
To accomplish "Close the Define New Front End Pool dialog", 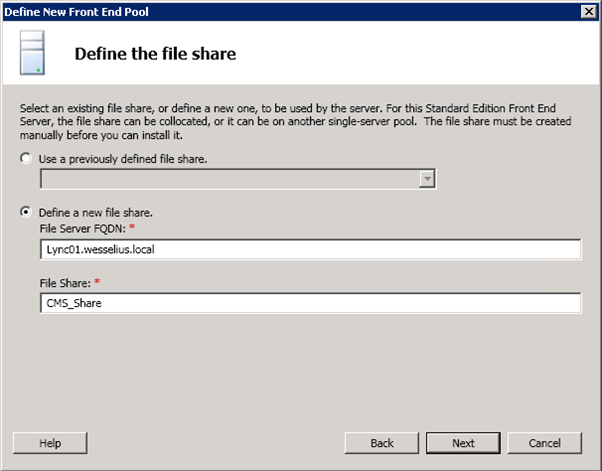I will tap(589, 10).
